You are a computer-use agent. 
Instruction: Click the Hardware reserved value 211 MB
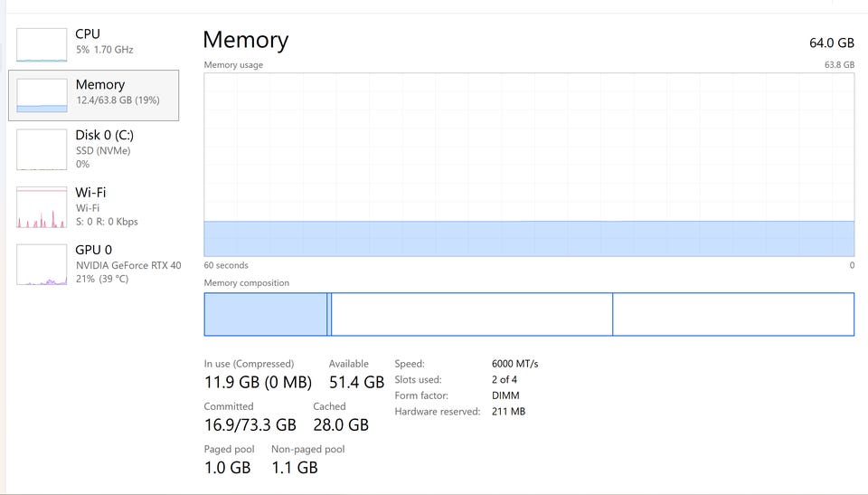tap(508, 412)
